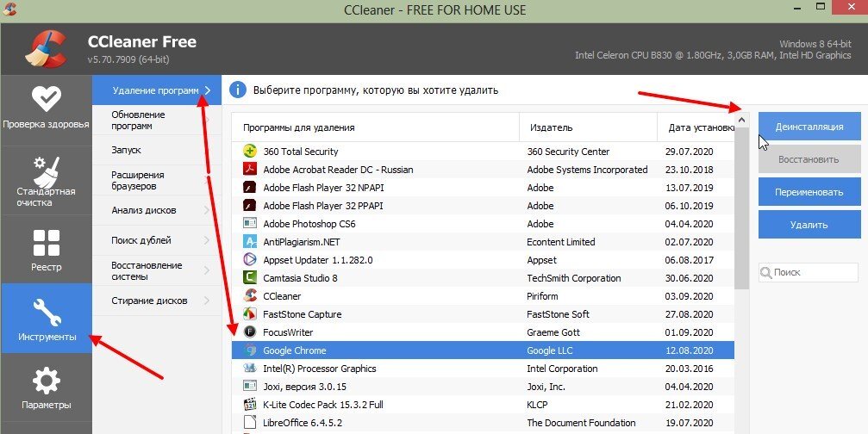Click the K-Lite Codec Pack icon

pos(250,405)
